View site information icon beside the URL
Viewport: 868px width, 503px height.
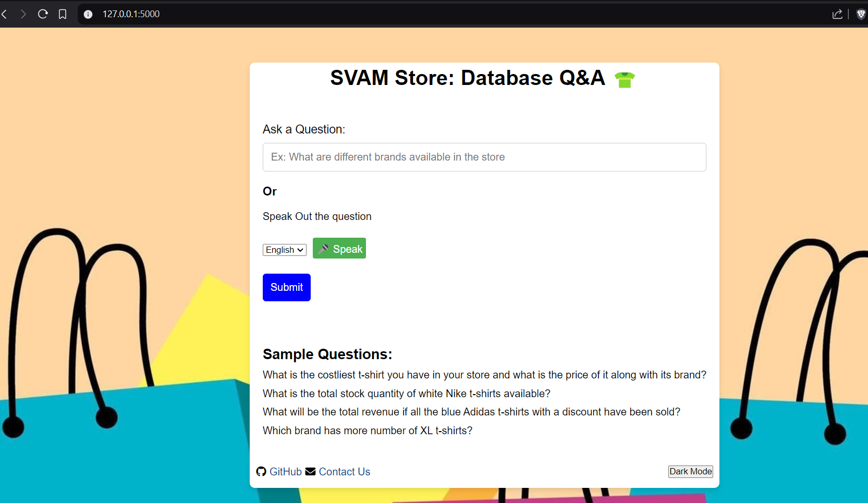coord(88,14)
